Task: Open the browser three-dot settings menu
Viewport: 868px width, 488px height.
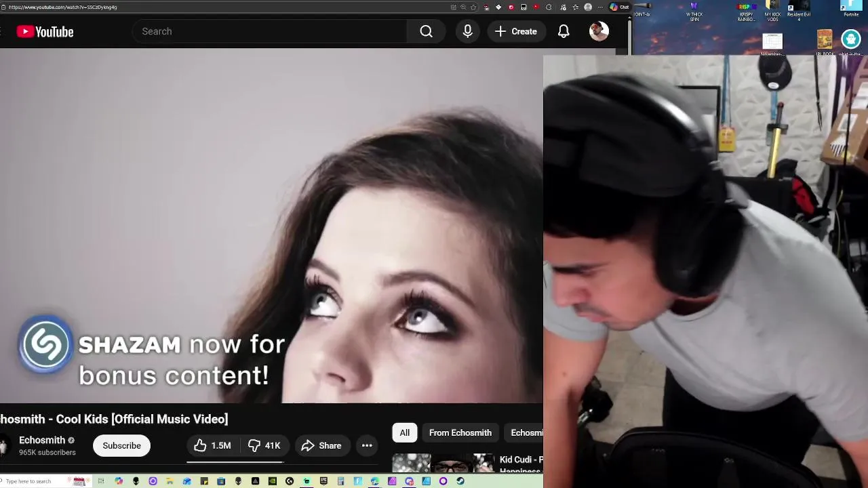Action: (600, 7)
